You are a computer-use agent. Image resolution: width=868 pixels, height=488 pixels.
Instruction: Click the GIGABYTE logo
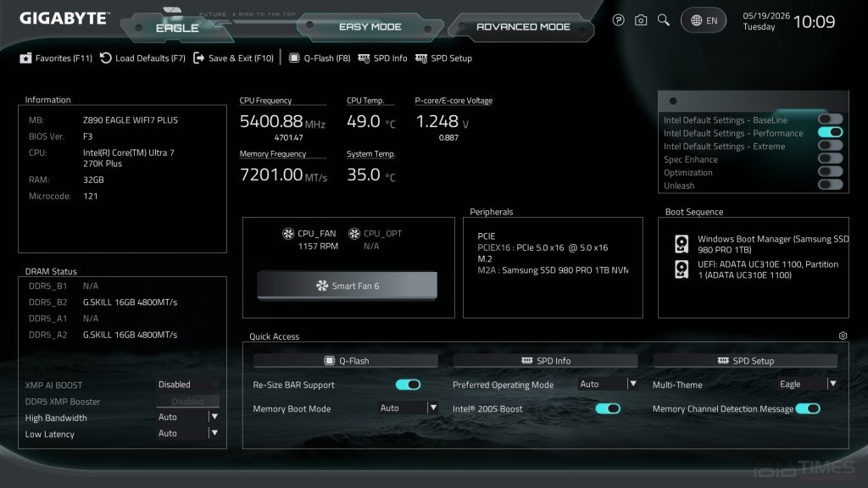[x=64, y=19]
